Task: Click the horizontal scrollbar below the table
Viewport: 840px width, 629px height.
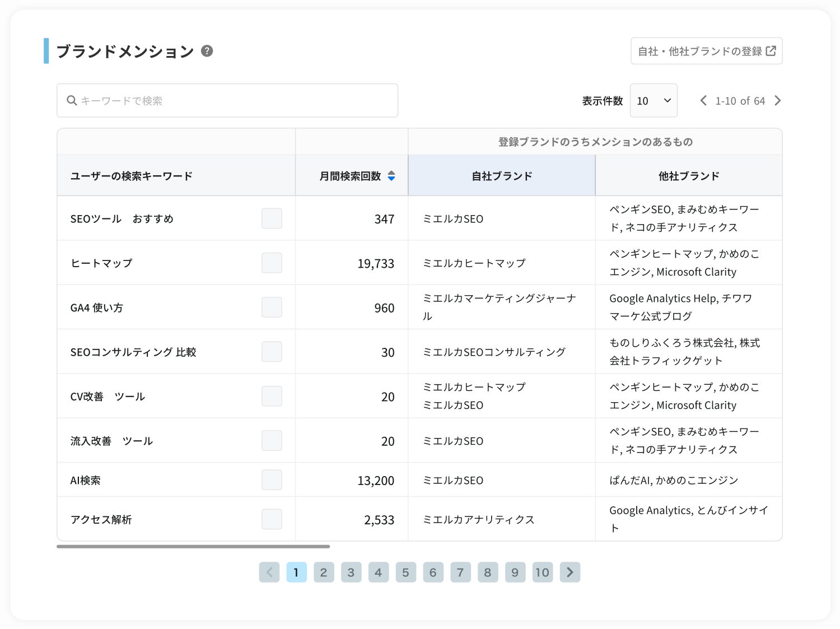Action: [x=193, y=546]
